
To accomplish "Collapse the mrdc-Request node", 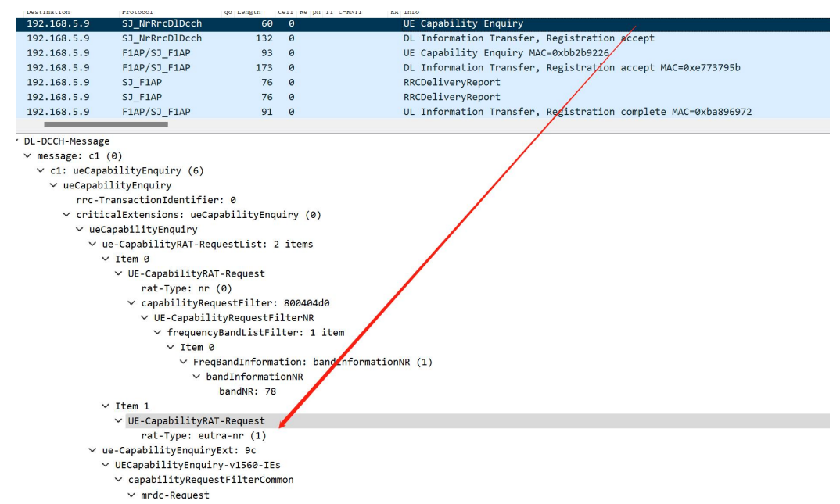I will pyautogui.click(x=132, y=495).
